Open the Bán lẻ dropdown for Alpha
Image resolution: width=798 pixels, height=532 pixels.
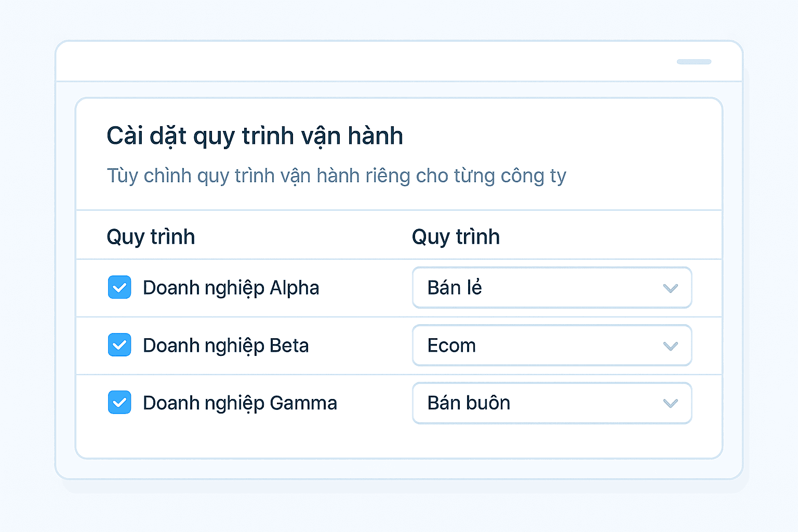pyautogui.click(x=552, y=287)
